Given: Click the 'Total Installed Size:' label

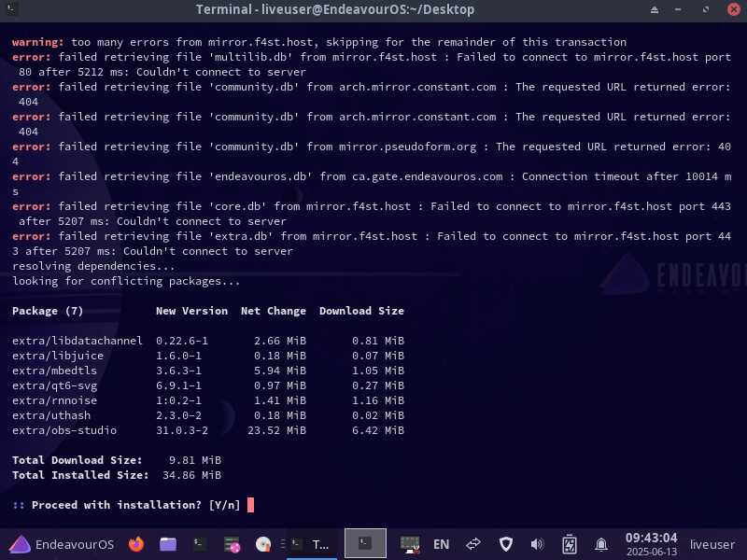Looking at the screenshot, I should point(80,475).
